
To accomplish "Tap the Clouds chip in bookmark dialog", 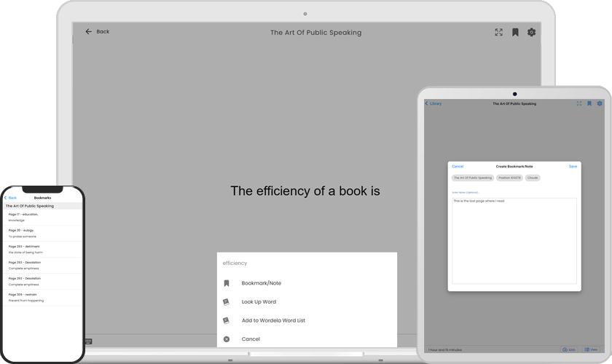I will (x=533, y=178).
